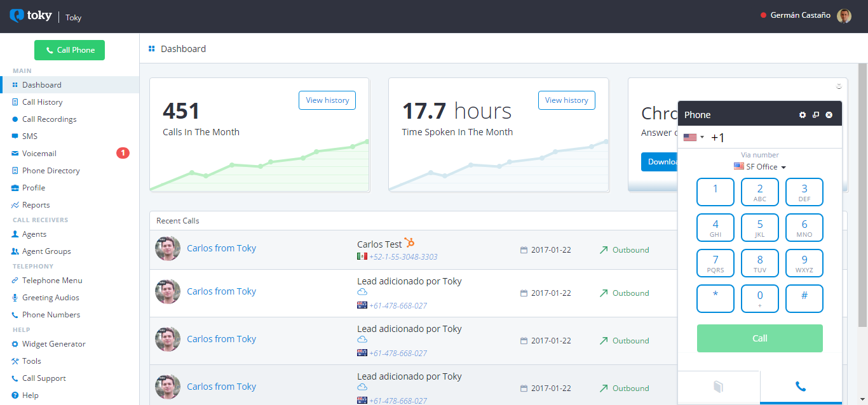Click Germán Castaño's profile avatar
This screenshot has height=405, width=868.
coord(844,16)
